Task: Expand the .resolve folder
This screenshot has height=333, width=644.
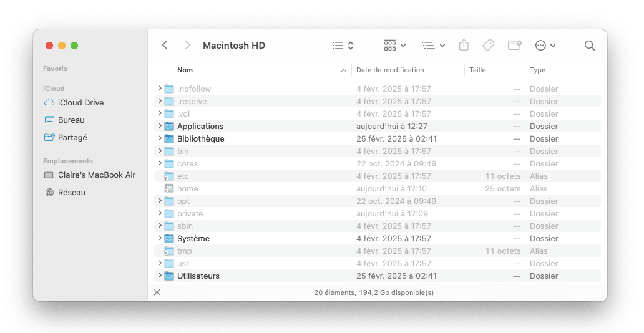Action: tap(160, 100)
